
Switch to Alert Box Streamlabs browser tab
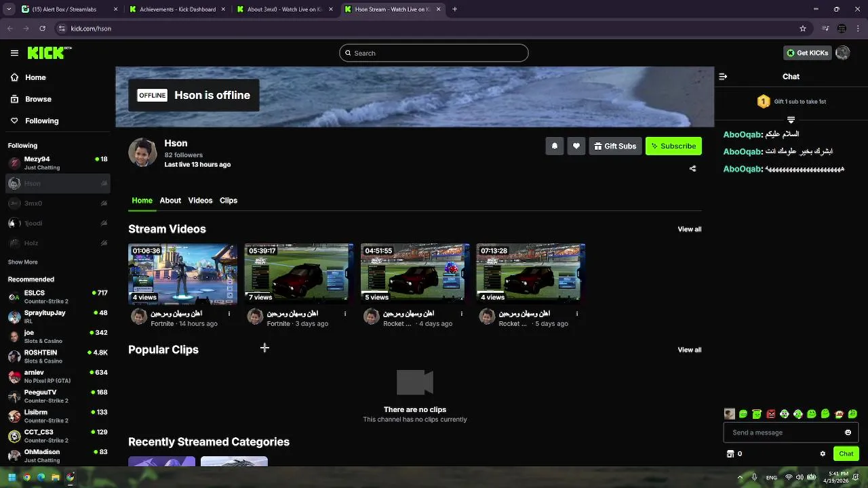pos(68,9)
